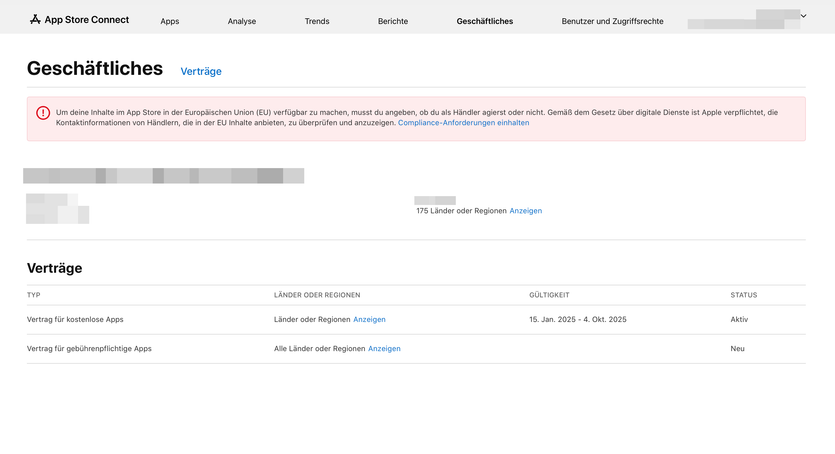The height and width of the screenshot is (454, 835).
Task: Open the Trends menu item
Action: [317, 21]
